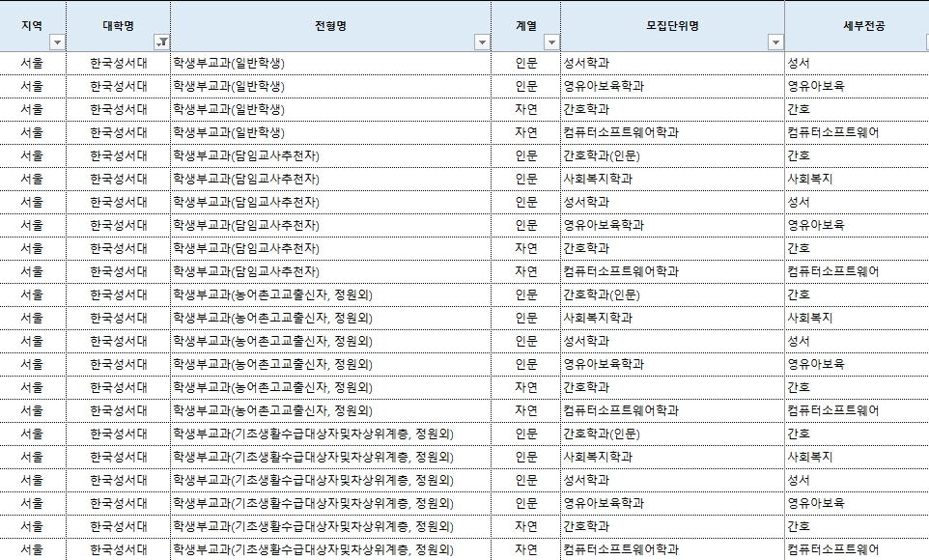Select the 지역 header cell
Screen dimensions: 929x560
(33, 26)
